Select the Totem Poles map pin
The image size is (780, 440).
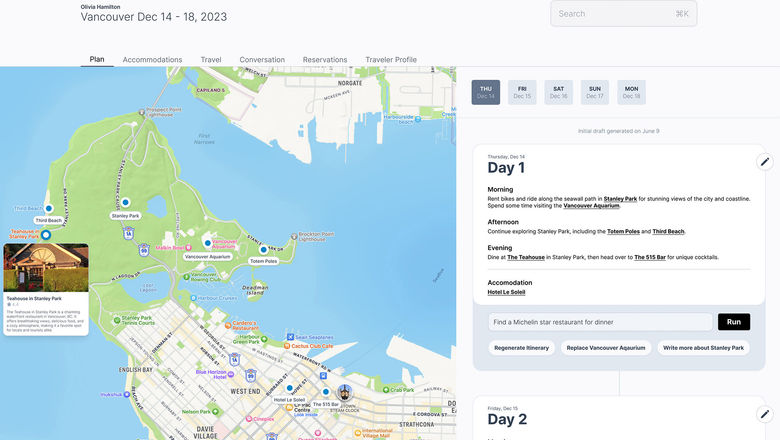pos(264,250)
